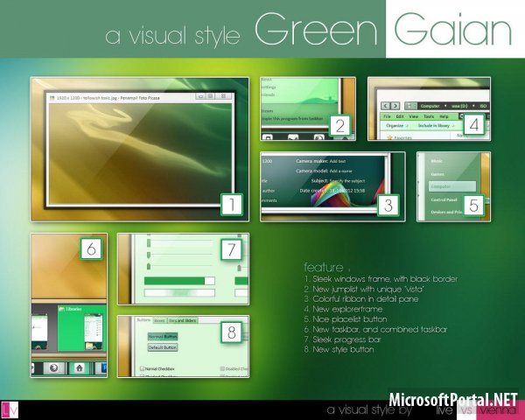Expand the Organize dropdown
Viewport: 525px width, 420px height.
[x=397, y=126]
